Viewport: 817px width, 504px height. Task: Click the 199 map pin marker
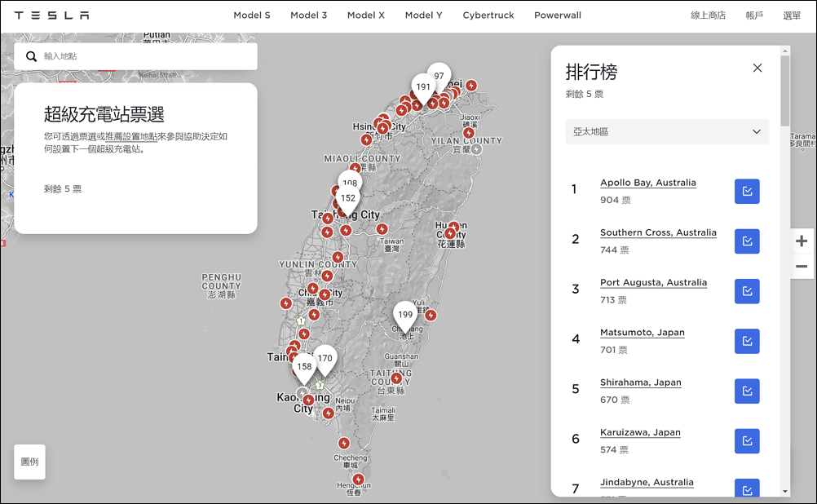click(x=405, y=314)
